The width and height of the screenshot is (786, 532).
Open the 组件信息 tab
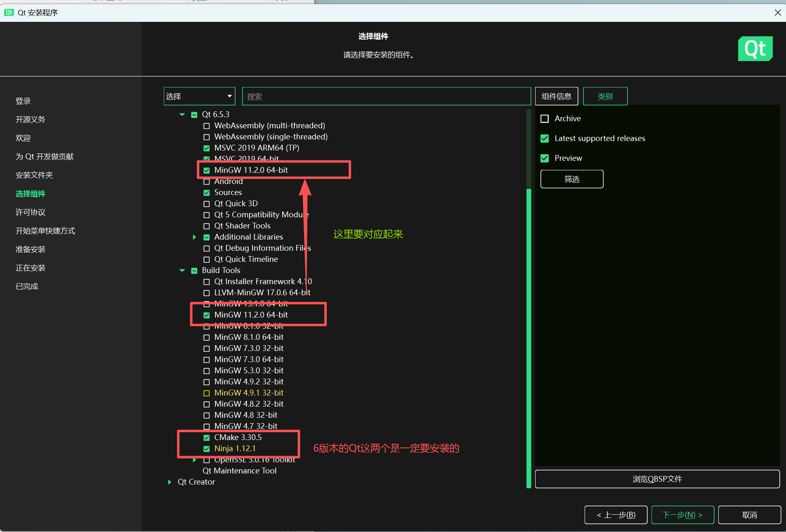click(556, 96)
